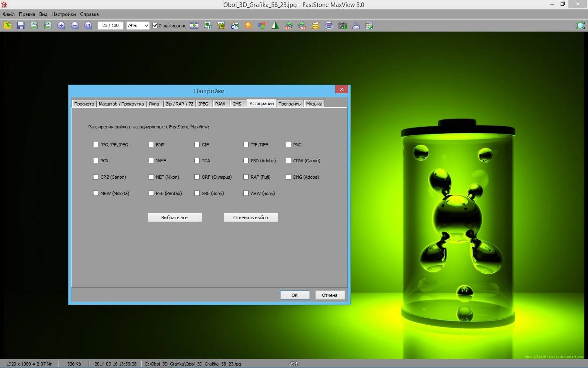This screenshot has height=368, width=588.
Task: Click the screen capture camera icon
Action: point(343,25)
